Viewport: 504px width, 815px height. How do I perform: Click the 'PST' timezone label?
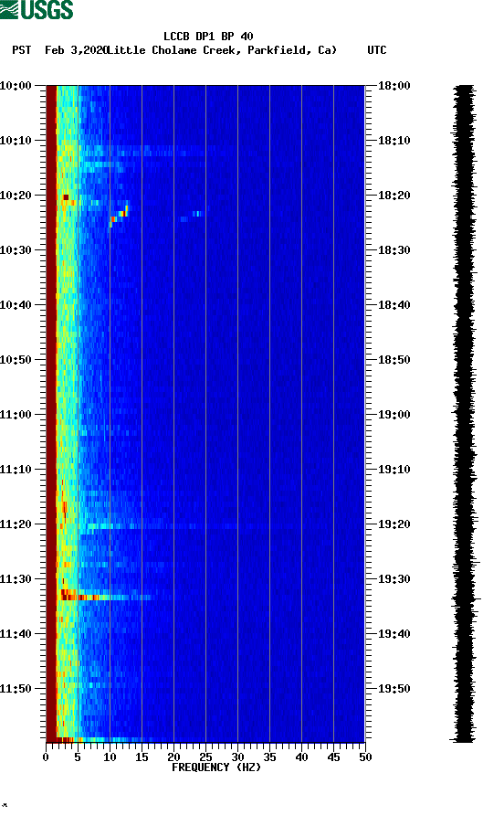click(x=22, y=50)
